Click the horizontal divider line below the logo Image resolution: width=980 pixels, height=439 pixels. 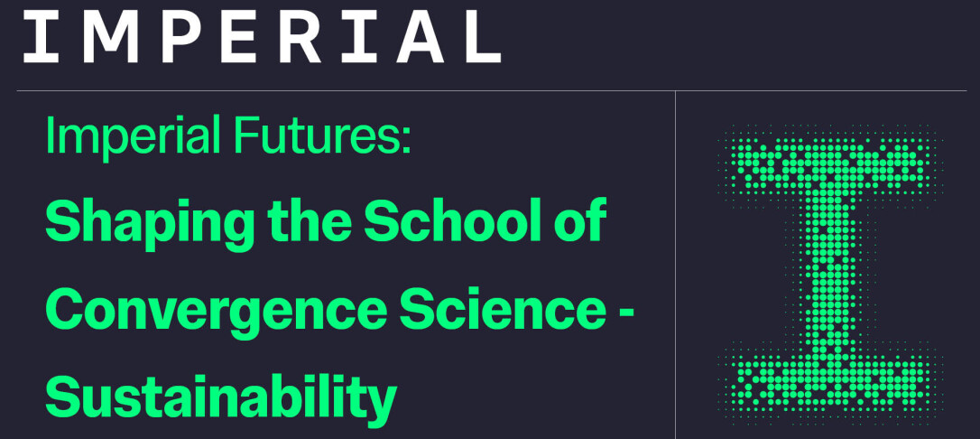click(x=343, y=91)
